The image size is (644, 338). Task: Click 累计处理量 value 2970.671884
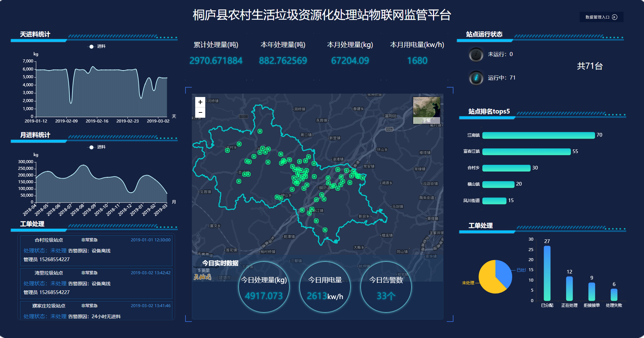216,61
